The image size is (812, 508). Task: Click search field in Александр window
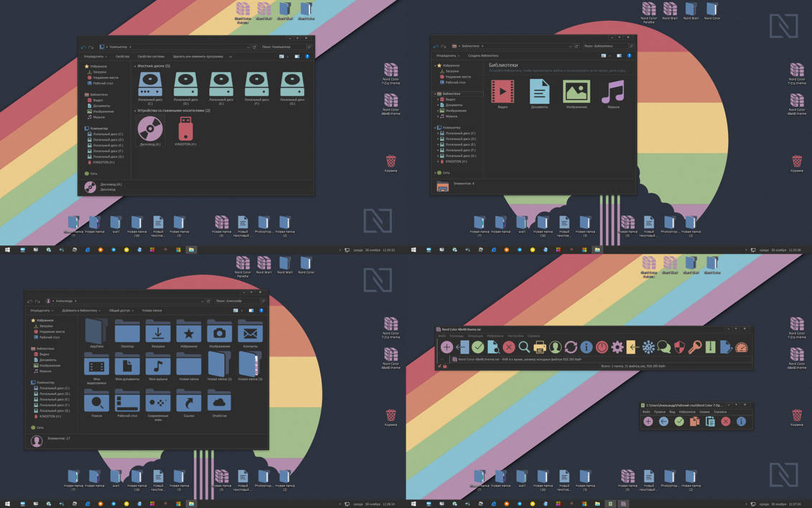(240, 300)
